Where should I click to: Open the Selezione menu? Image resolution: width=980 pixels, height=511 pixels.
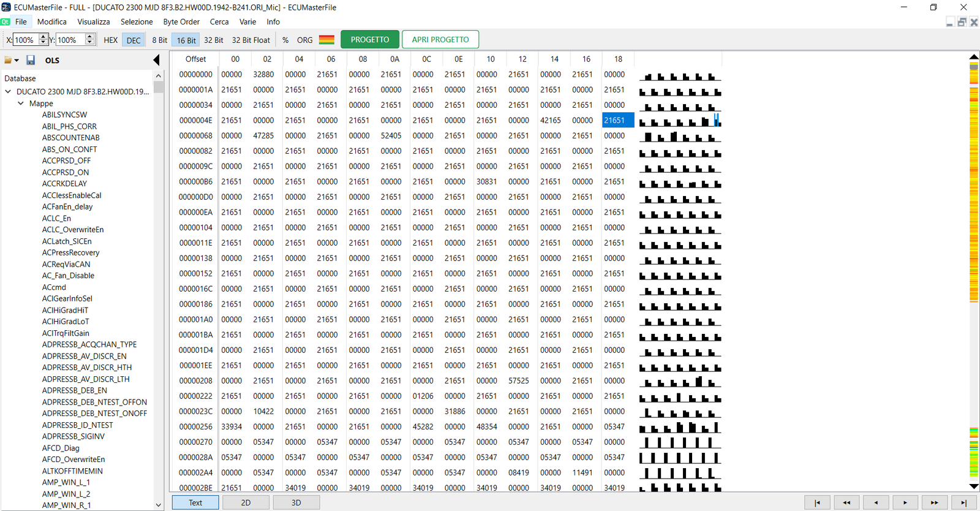pyautogui.click(x=137, y=22)
